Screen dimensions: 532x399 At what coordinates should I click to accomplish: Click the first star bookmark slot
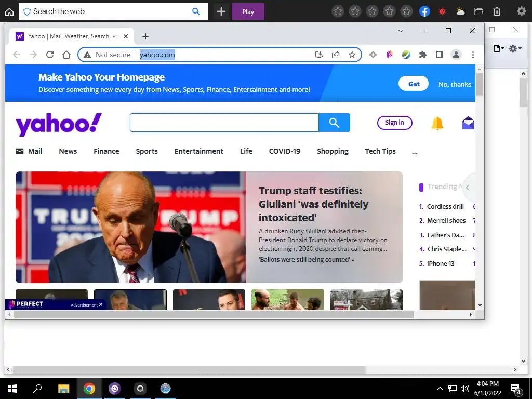(338, 11)
